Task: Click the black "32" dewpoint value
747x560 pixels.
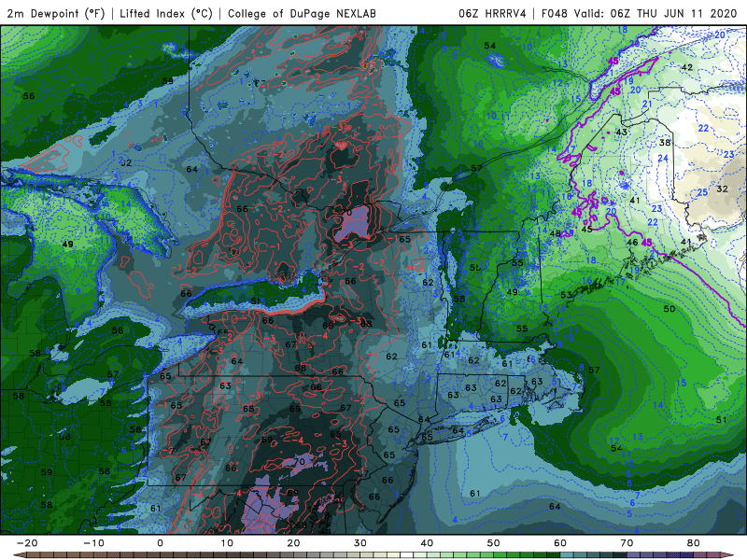Action: (x=722, y=189)
